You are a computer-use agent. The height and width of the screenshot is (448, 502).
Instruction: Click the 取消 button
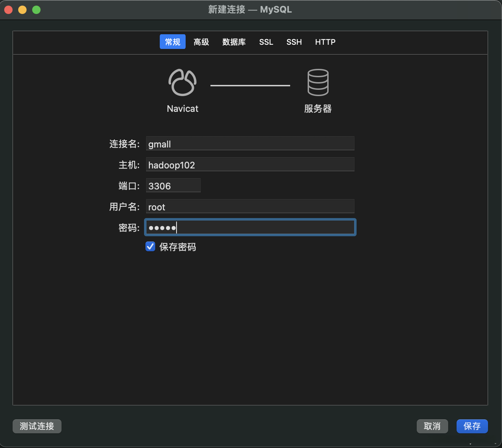[x=432, y=426]
